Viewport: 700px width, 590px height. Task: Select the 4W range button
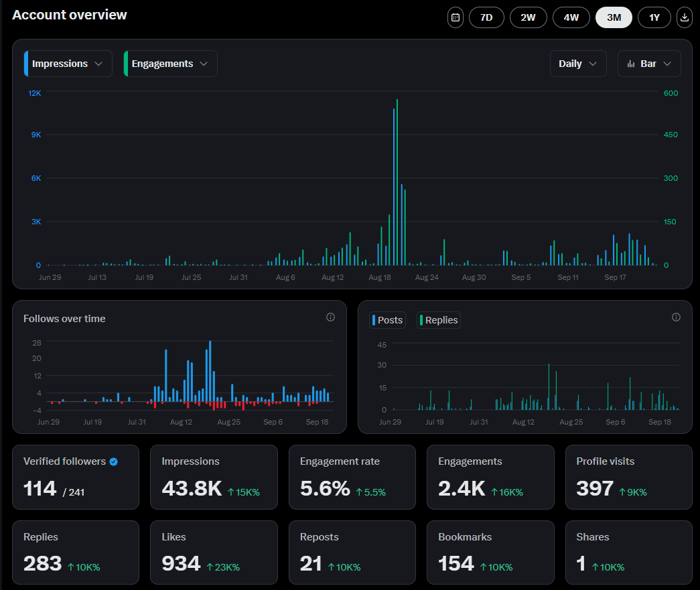(571, 17)
